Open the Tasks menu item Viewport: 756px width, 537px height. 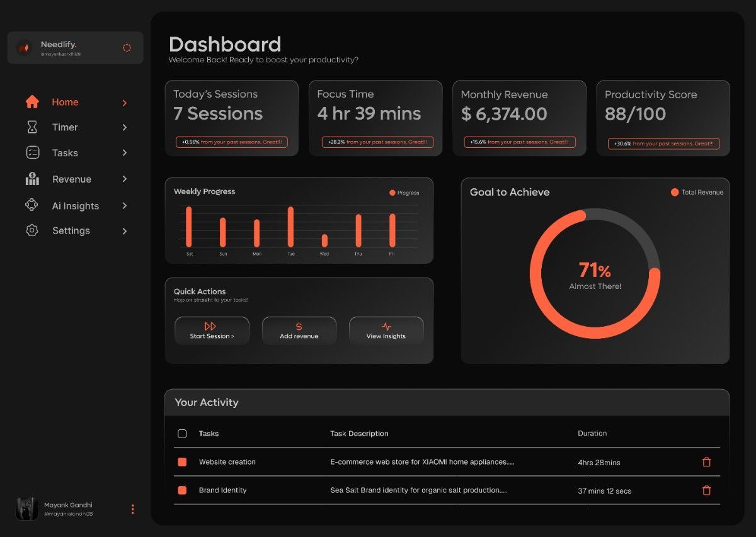pyautogui.click(x=65, y=153)
